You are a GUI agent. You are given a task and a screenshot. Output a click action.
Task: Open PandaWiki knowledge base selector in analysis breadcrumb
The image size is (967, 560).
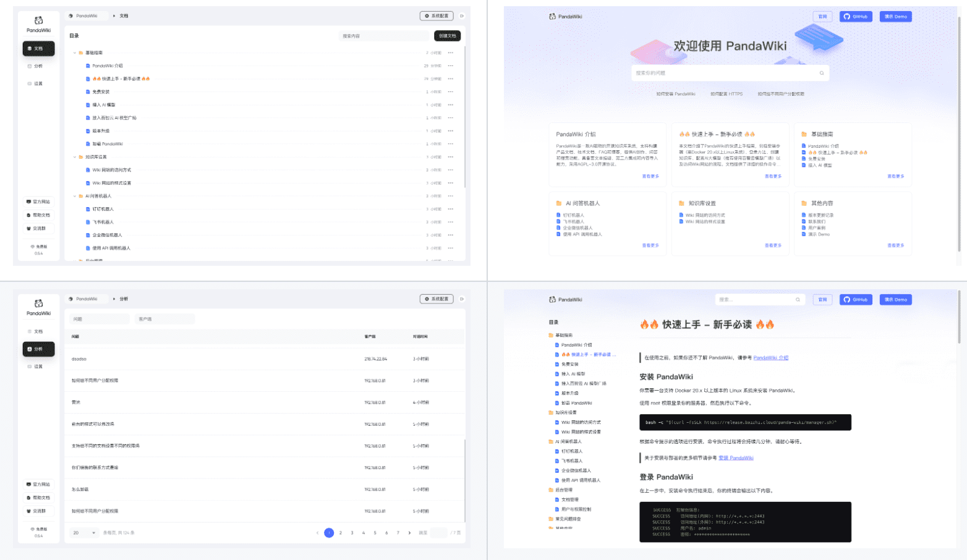tap(87, 299)
